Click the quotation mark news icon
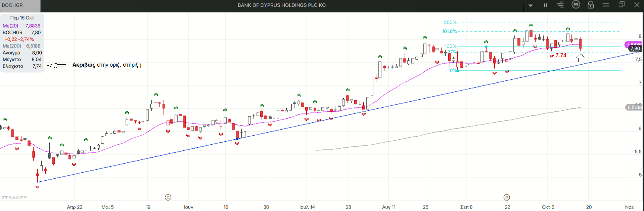The image size is (644, 211). (576, 5)
